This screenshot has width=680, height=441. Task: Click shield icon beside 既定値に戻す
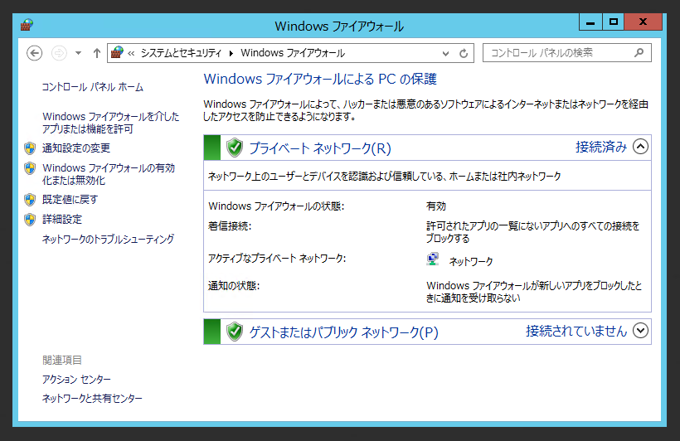[30, 199]
